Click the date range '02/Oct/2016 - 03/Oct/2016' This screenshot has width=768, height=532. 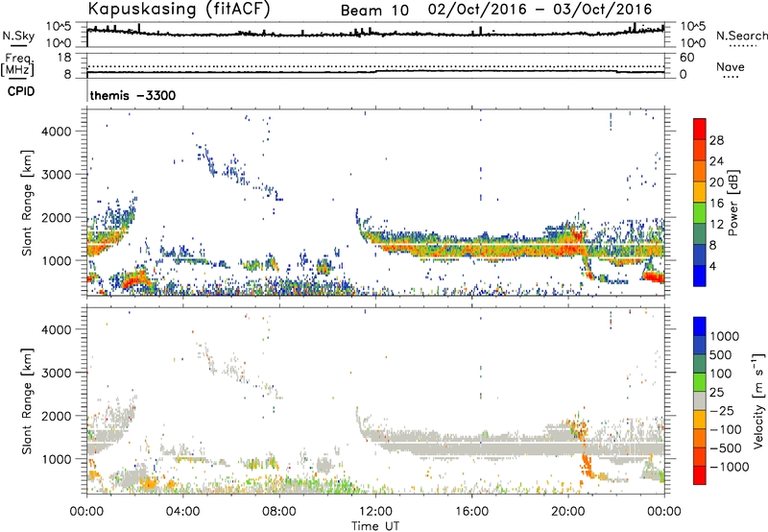point(540,10)
